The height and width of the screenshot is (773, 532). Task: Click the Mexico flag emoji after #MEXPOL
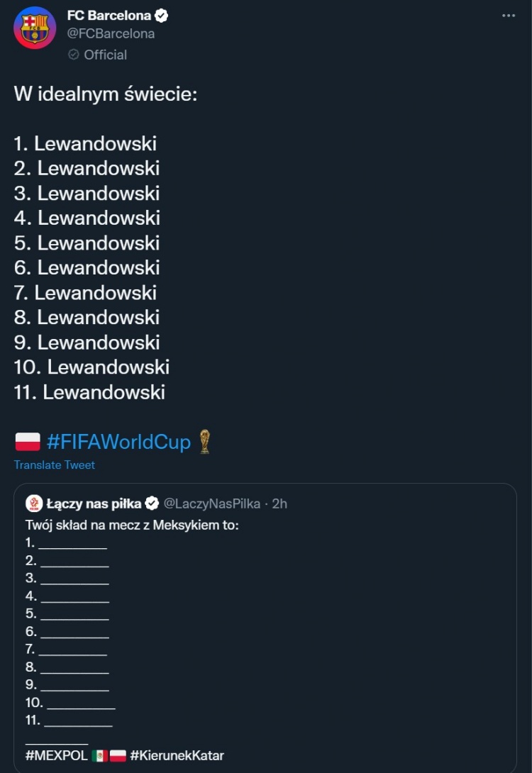click(x=99, y=755)
